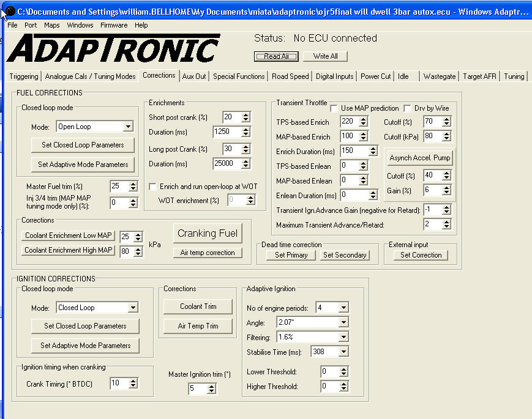532x419 pixels.
Task: Switch to the Tuning tab
Action: pyautogui.click(x=514, y=76)
